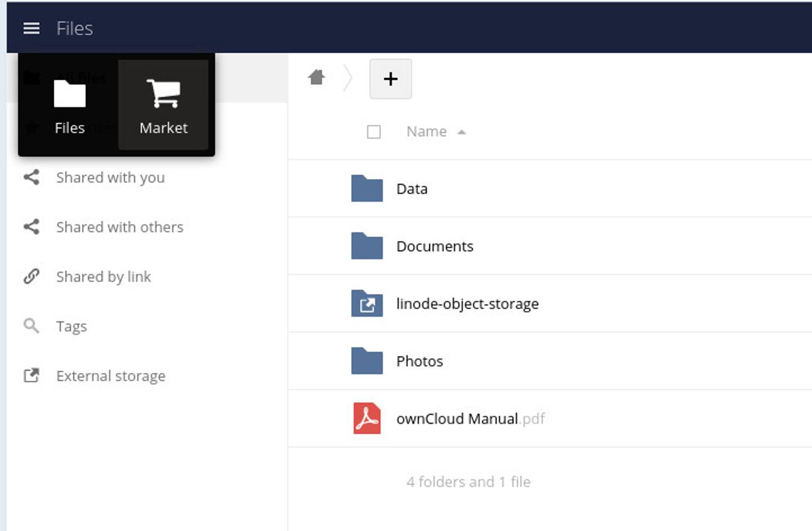Open the Documents folder link

435,246
